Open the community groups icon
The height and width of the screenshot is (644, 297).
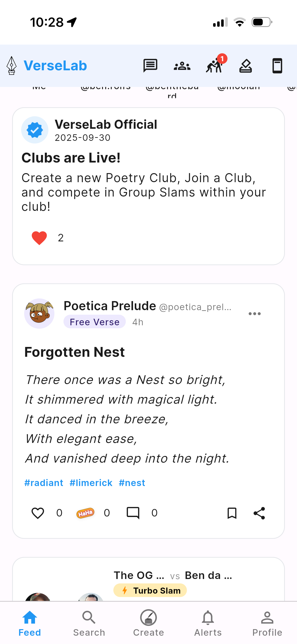pos(182,65)
